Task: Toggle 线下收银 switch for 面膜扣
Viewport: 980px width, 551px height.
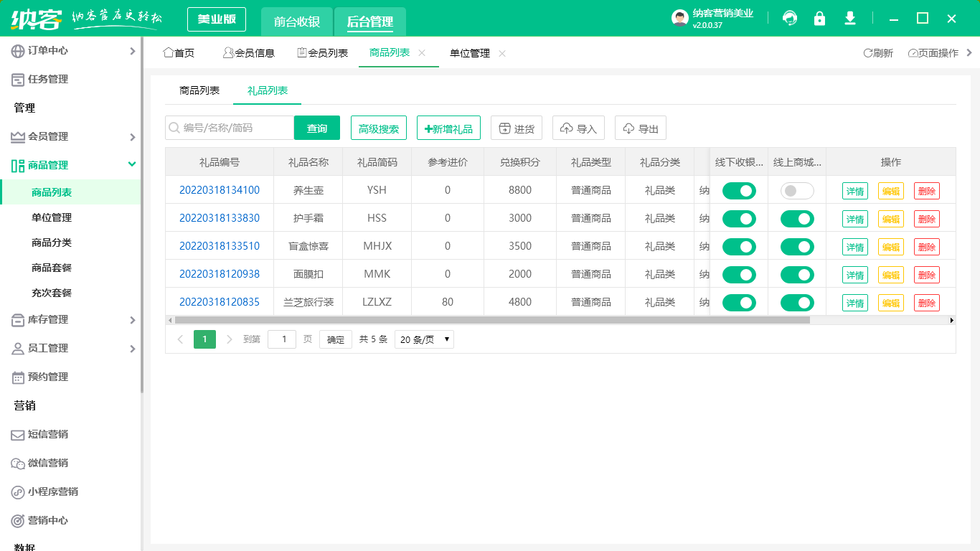Action: click(739, 275)
